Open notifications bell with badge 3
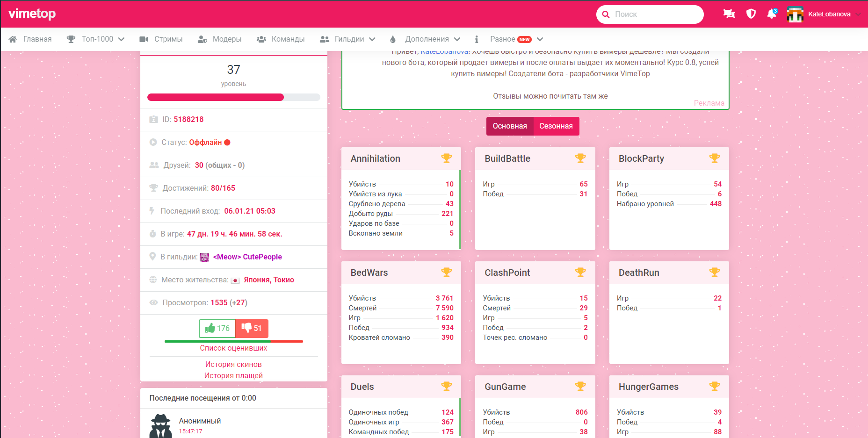The width and height of the screenshot is (868, 438). pyautogui.click(x=772, y=14)
